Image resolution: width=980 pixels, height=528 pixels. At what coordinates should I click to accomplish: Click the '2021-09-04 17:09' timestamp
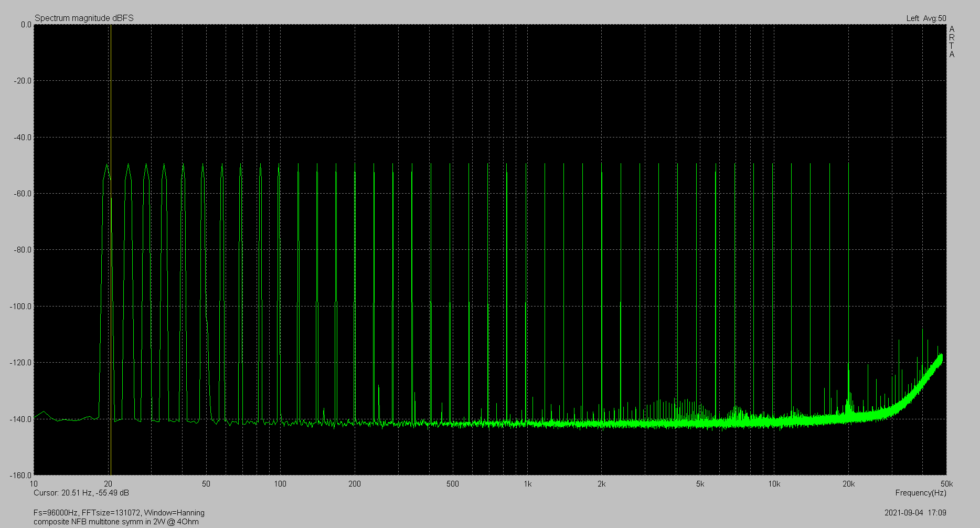point(915,513)
